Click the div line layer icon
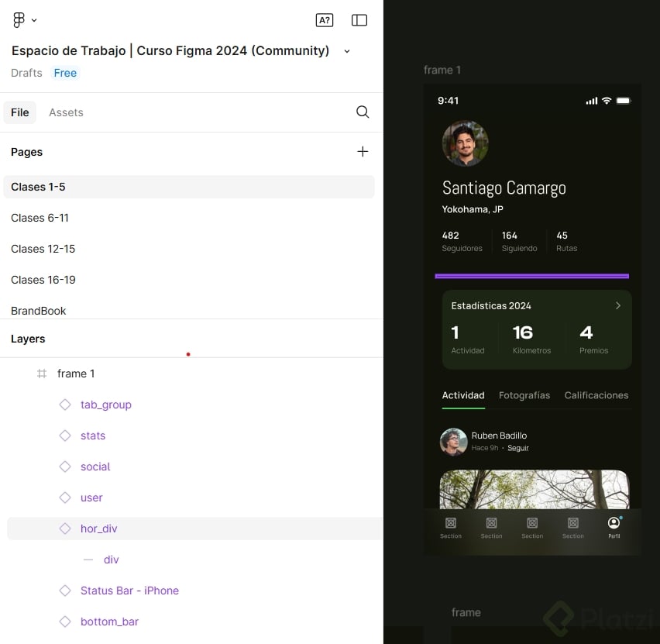 pos(88,560)
